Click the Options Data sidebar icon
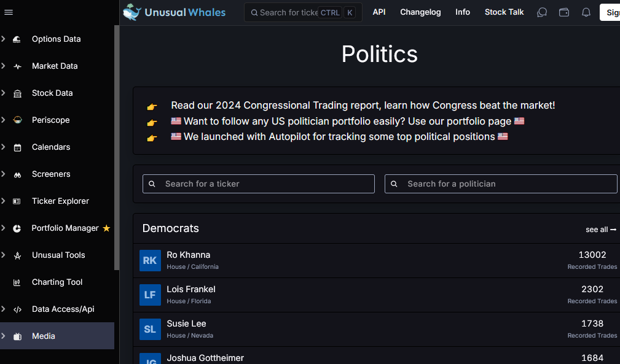 point(17,39)
